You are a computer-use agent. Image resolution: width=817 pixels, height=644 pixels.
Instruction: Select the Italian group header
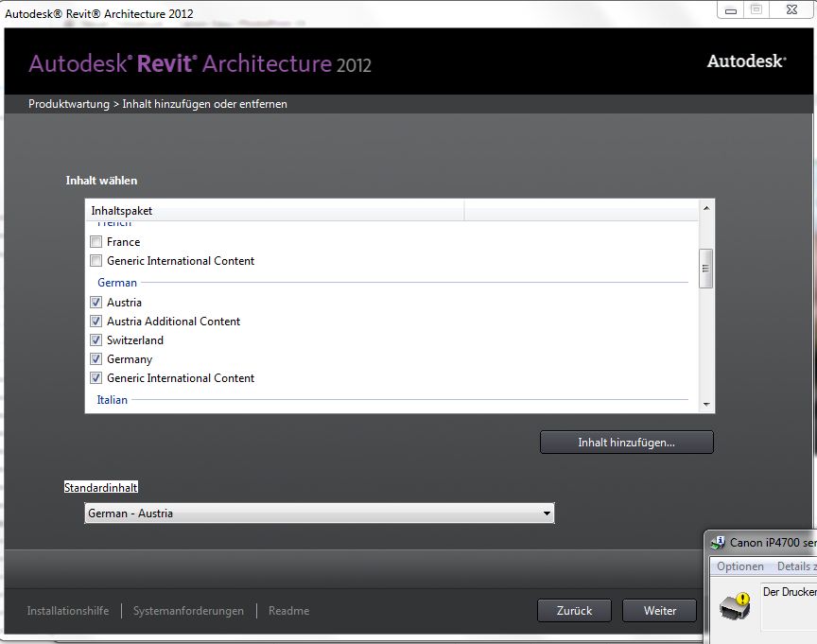(112, 400)
